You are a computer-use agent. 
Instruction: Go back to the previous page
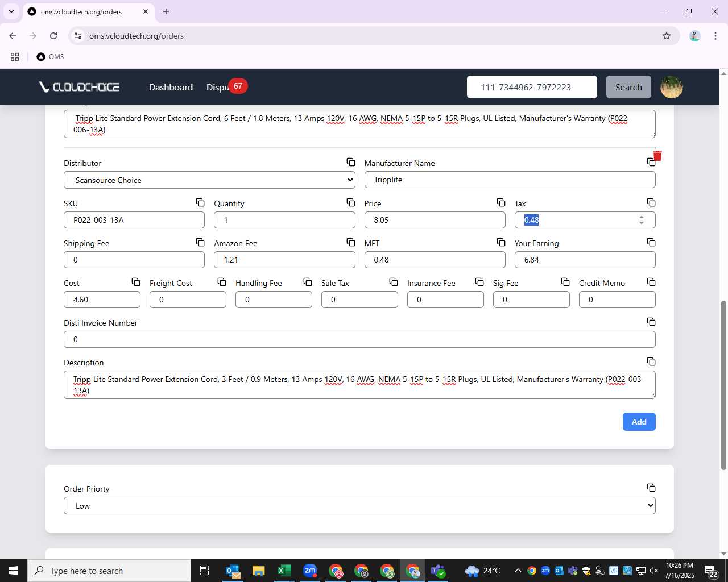coord(13,36)
